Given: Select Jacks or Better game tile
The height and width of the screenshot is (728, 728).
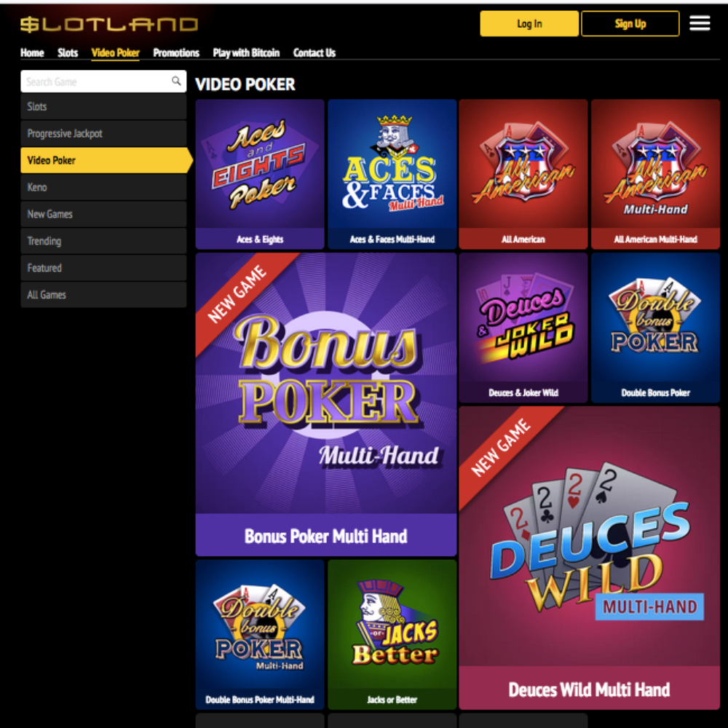Looking at the screenshot, I should (x=392, y=634).
